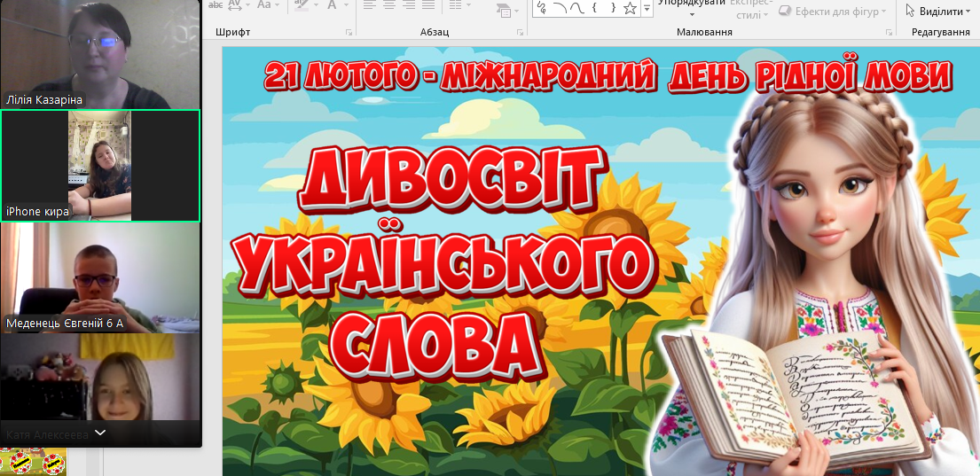Click the Change Case Aa icon
The height and width of the screenshot is (476, 980).
click(x=264, y=4)
